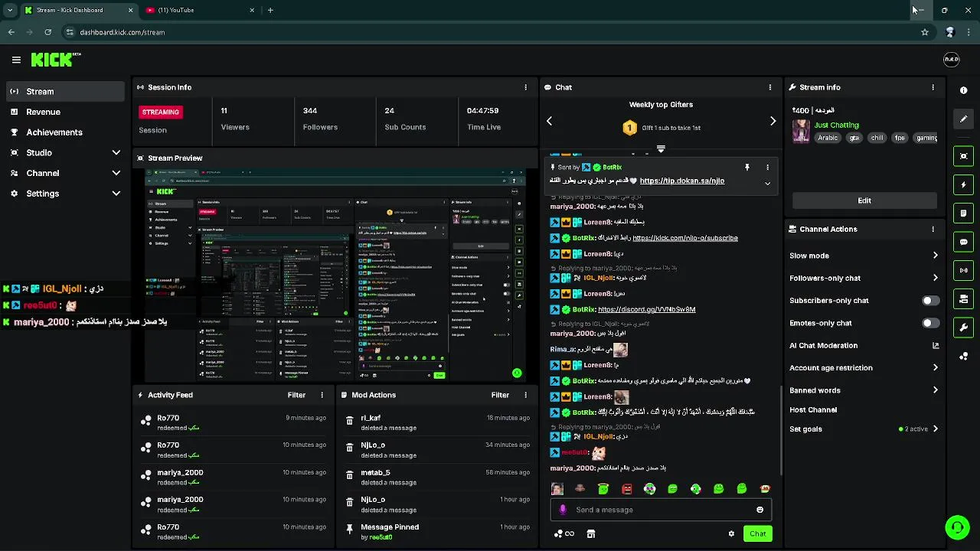Reload the page in browser toolbar
The width and height of the screenshot is (980, 551).
coord(48,32)
